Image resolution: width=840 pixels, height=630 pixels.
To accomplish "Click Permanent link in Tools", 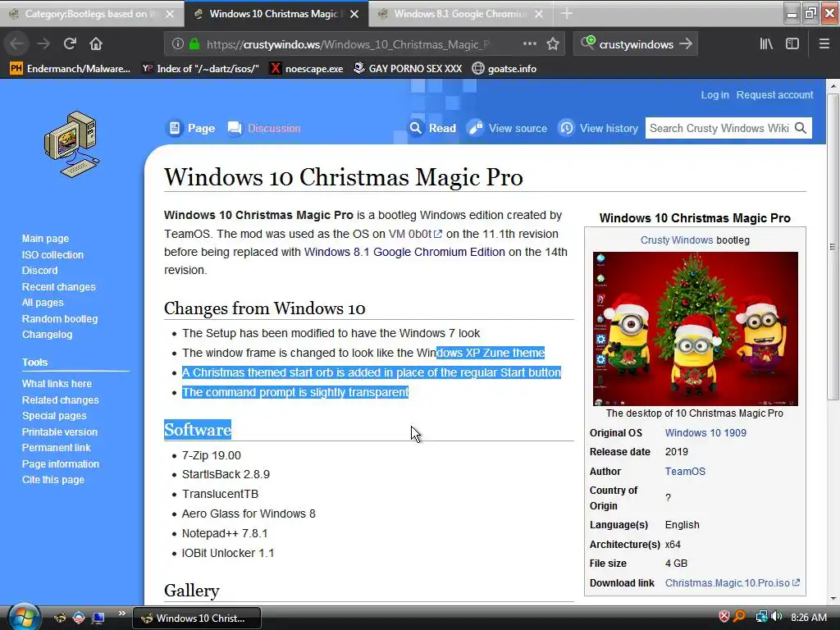I will point(57,447).
